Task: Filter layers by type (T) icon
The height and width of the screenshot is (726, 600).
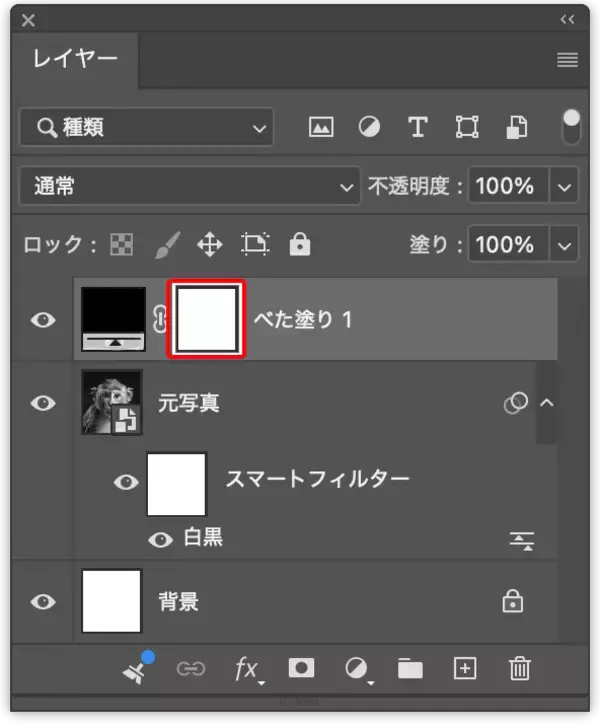Action: [417, 127]
